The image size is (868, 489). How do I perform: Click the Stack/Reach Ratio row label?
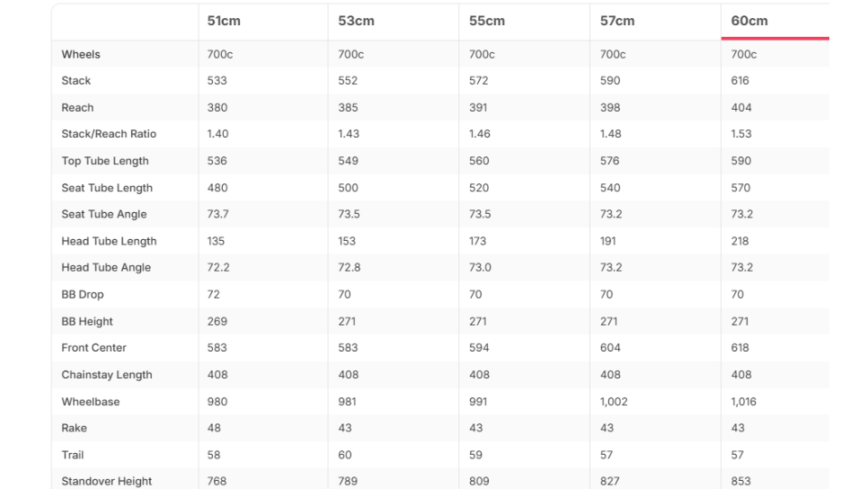point(109,134)
